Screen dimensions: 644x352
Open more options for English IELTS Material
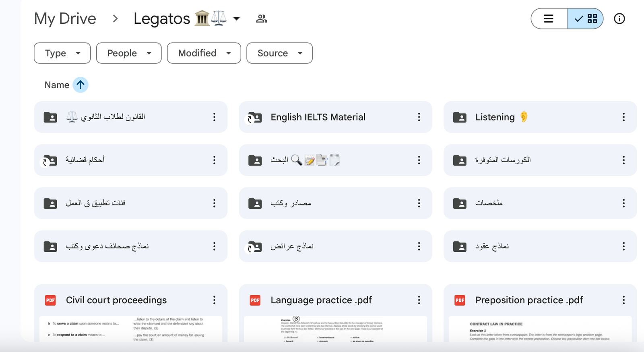[x=419, y=117]
